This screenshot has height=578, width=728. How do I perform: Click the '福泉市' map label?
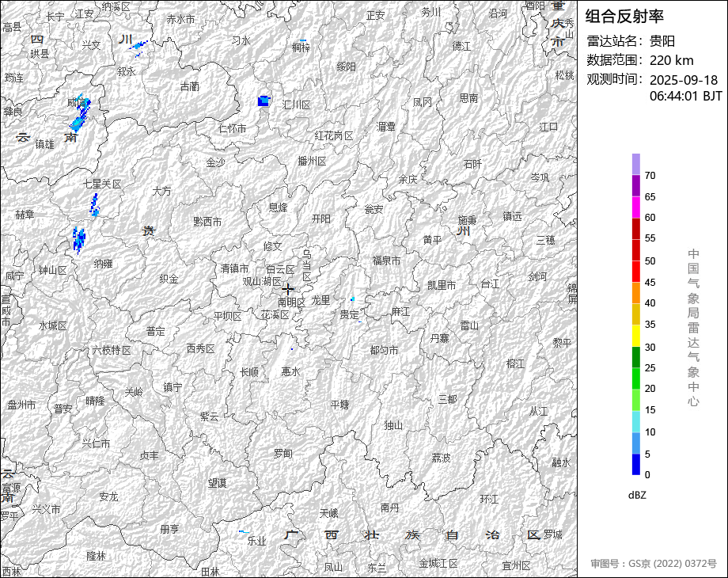[386, 260]
